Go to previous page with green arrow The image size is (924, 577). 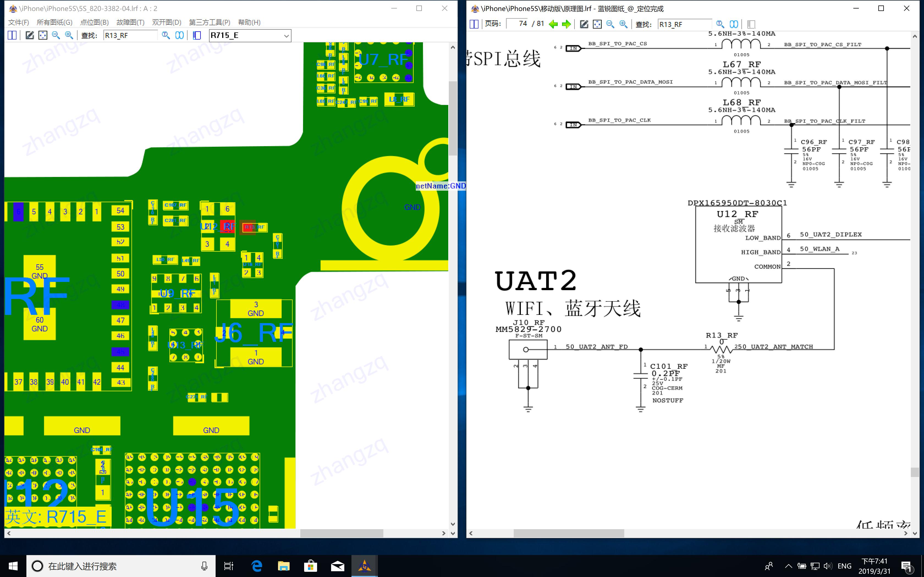point(553,24)
